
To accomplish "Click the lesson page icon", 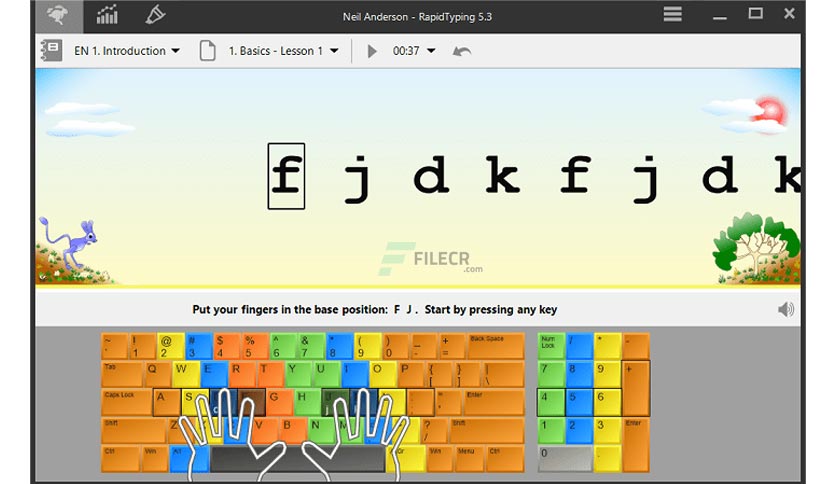I will 207,51.
